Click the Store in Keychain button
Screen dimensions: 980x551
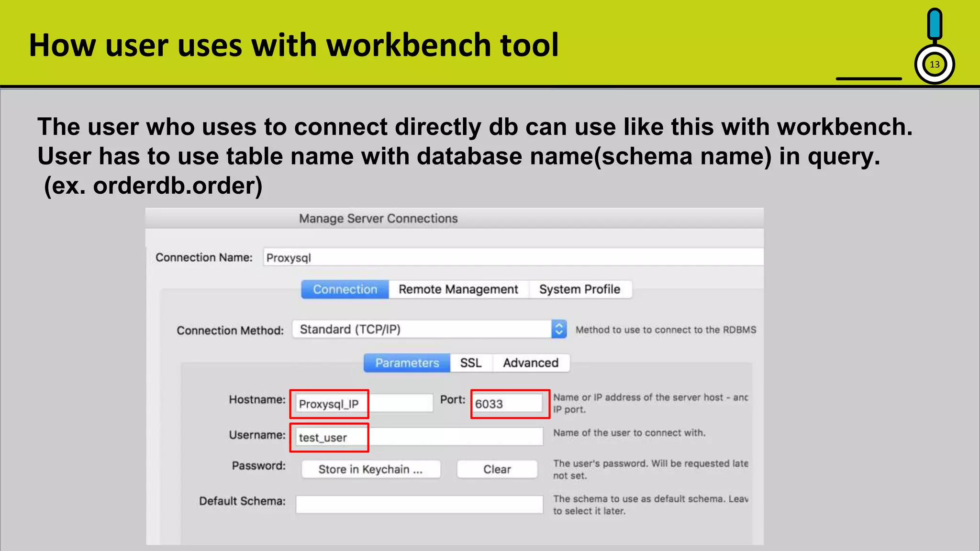(371, 469)
